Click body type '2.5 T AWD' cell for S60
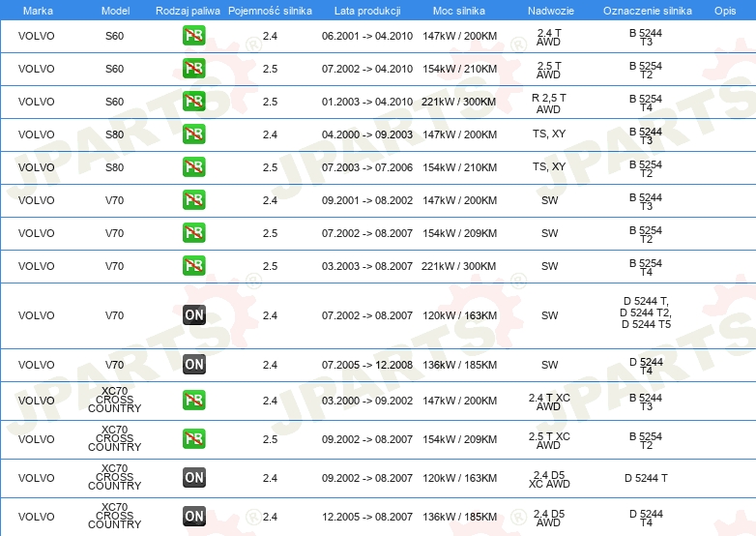Screen dimensions: 756x536 549,70
